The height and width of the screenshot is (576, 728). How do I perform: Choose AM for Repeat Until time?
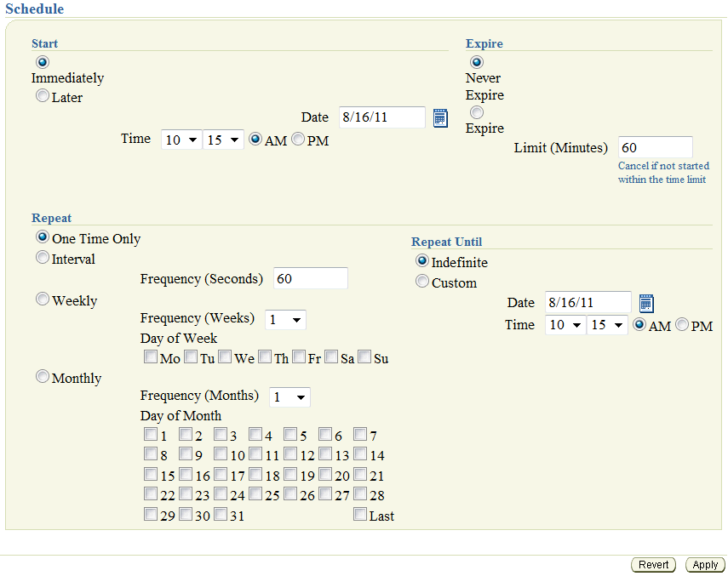tap(639, 324)
